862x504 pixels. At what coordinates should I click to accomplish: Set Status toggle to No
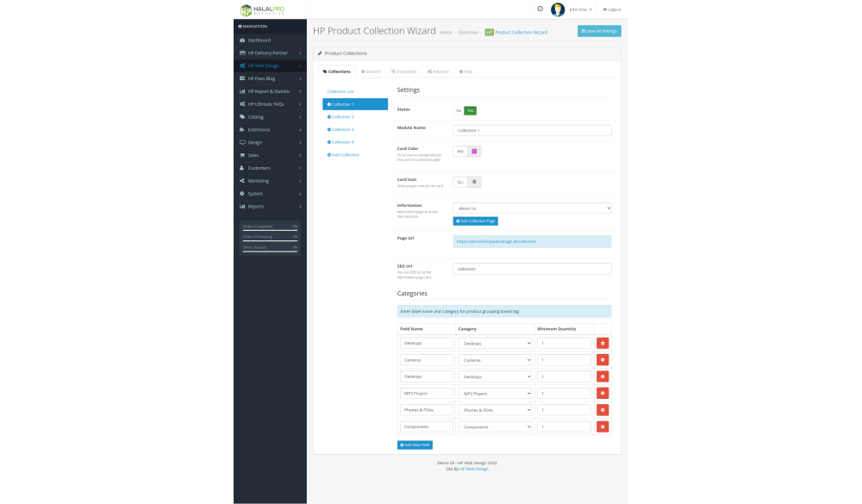coord(459,110)
